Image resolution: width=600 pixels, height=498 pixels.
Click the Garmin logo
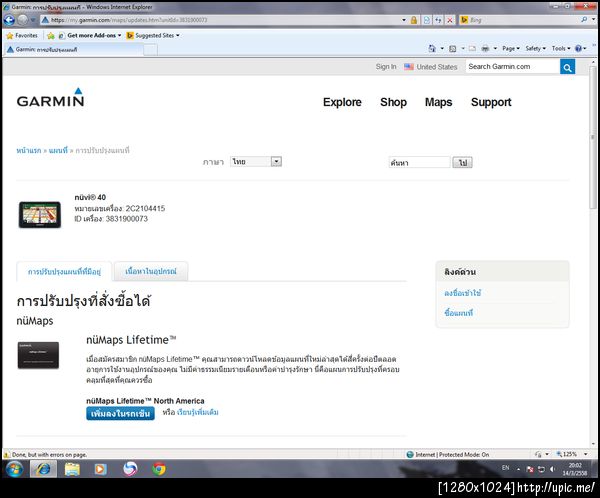[x=51, y=97]
